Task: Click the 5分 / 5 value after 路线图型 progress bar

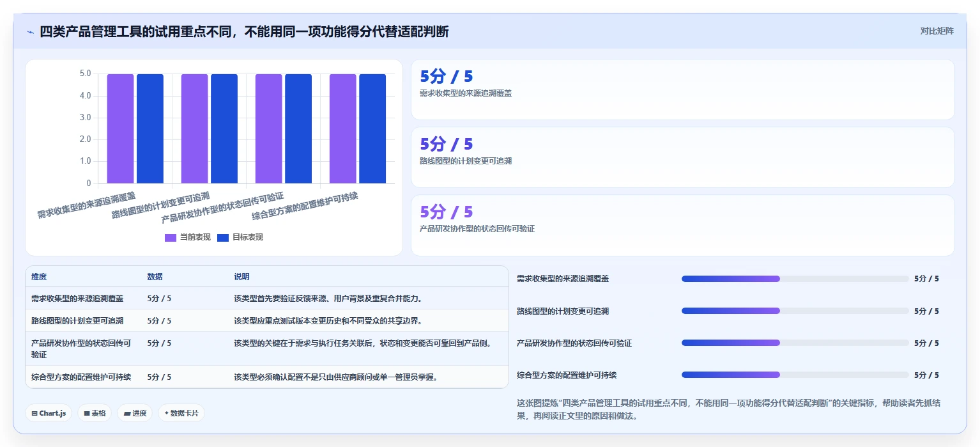Action: click(x=926, y=311)
